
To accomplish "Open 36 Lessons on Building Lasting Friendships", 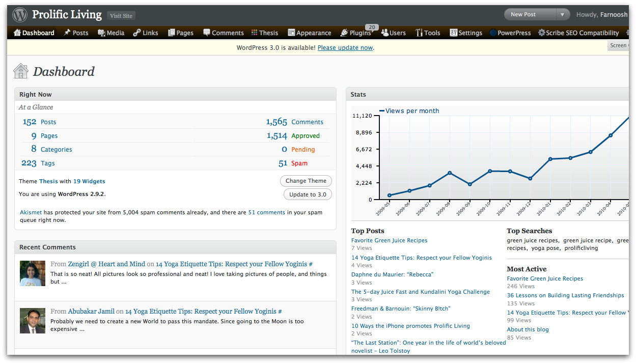I will pos(565,295).
